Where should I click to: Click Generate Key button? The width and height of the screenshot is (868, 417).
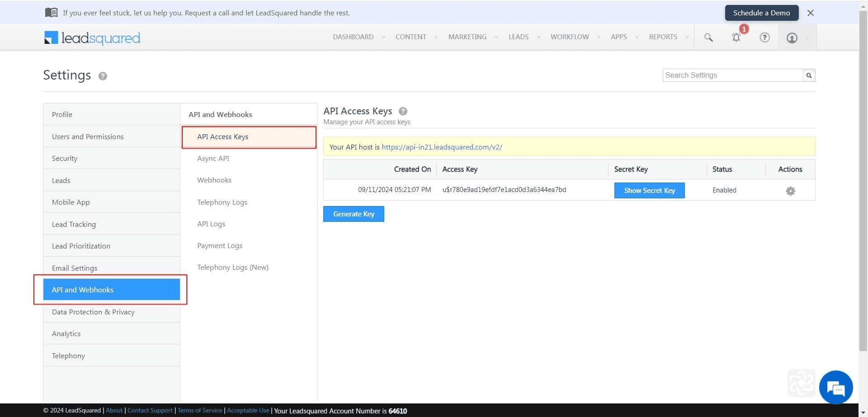click(354, 214)
